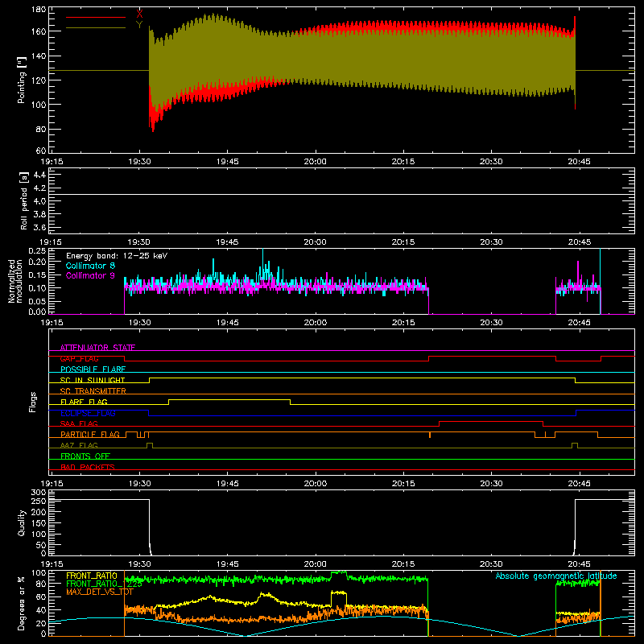Select the SC_TRANSMITTER label
The height and width of the screenshot is (644, 644).
pyautogui.click(x=93, y=391)
